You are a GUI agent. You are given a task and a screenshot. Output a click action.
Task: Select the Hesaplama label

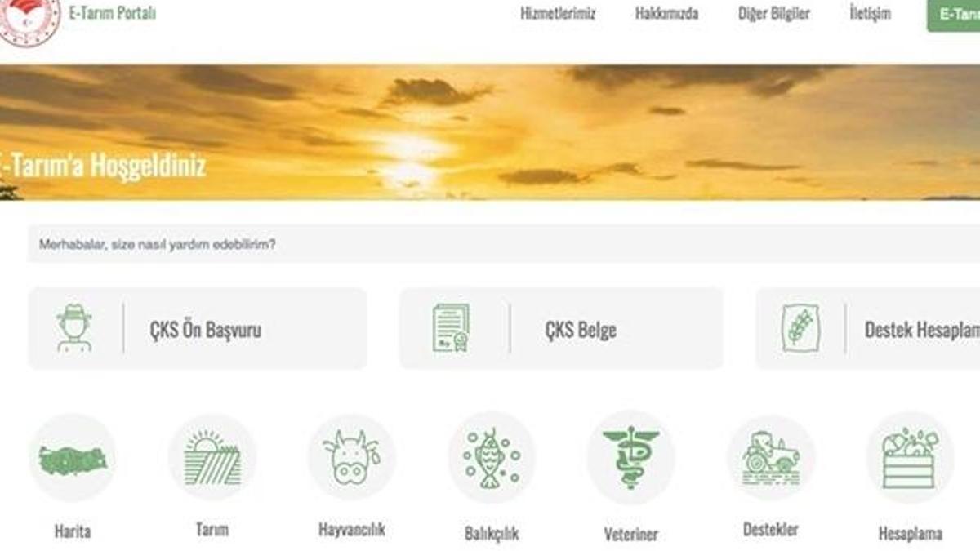point(910,534)
